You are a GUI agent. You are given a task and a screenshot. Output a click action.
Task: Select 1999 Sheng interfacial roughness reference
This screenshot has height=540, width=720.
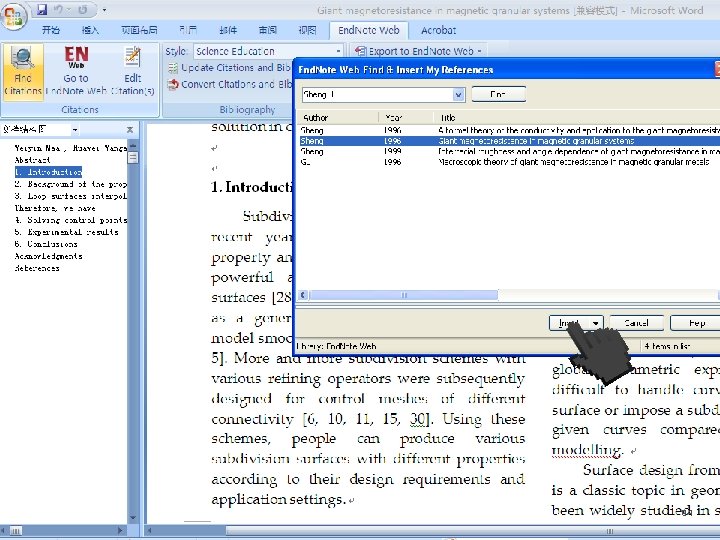click(x=509, y=152)
